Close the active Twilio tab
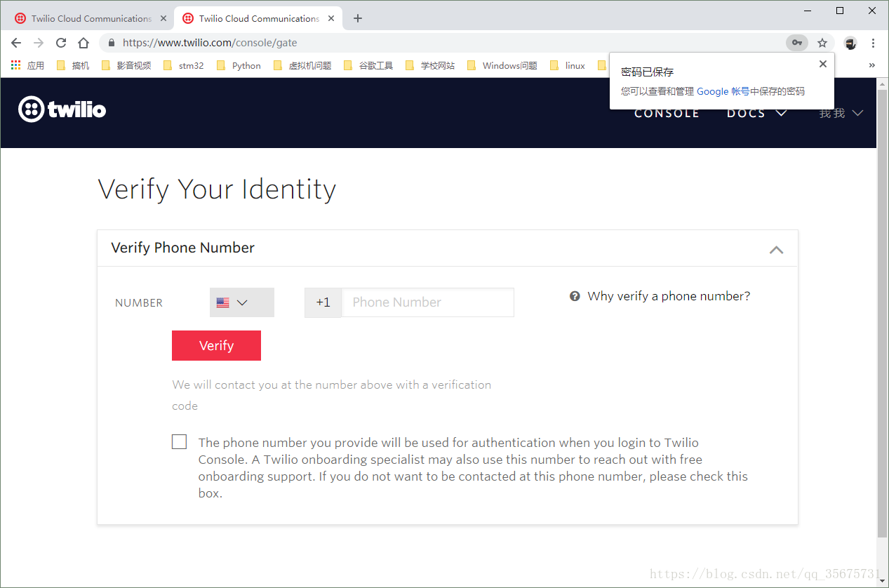 coord(331,18)
